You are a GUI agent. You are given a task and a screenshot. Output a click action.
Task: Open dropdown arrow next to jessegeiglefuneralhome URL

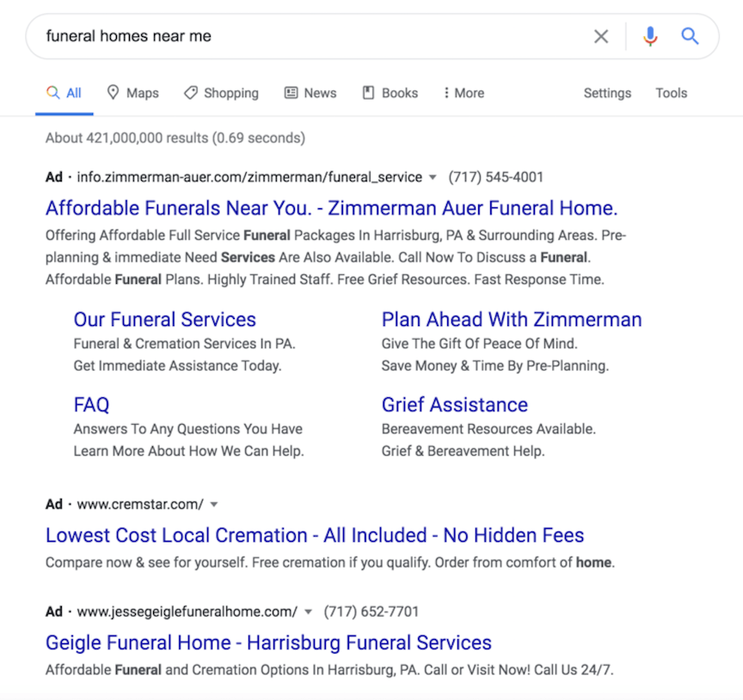(x=308, y=611)
